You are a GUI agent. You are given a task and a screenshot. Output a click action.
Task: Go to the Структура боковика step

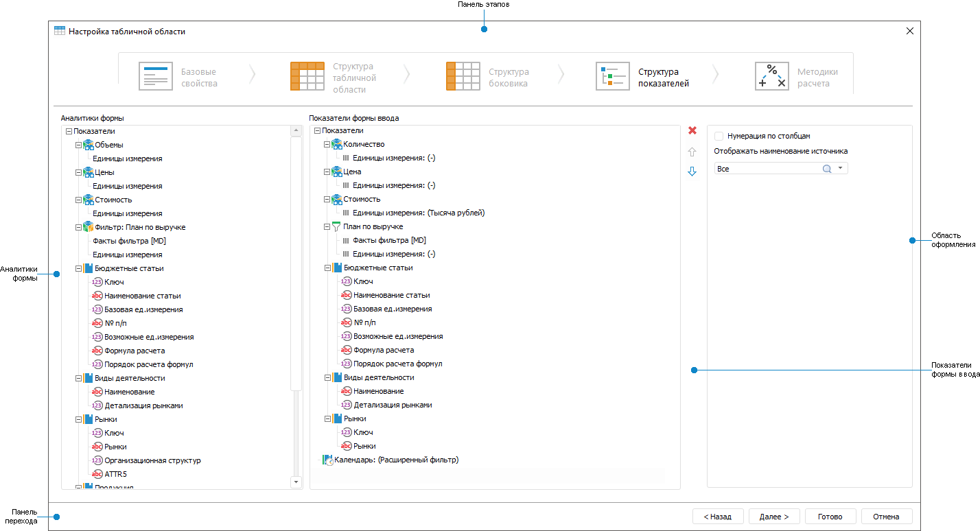tap(488, 77)
